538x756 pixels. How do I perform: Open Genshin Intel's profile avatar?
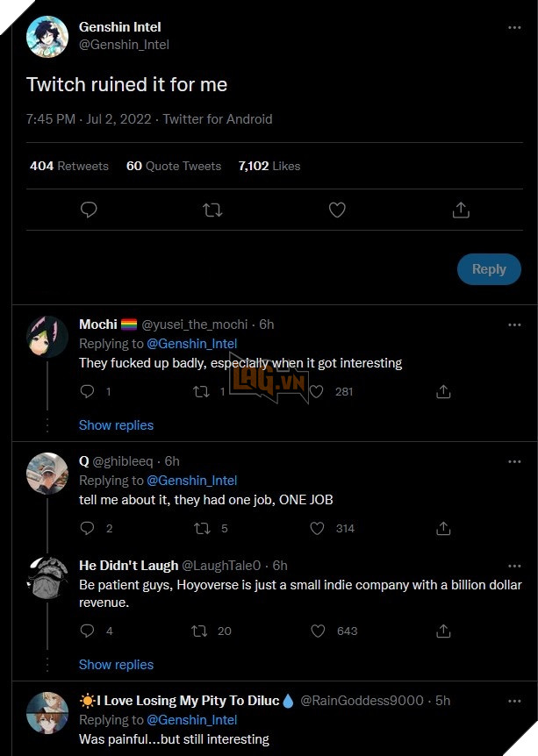47,37
